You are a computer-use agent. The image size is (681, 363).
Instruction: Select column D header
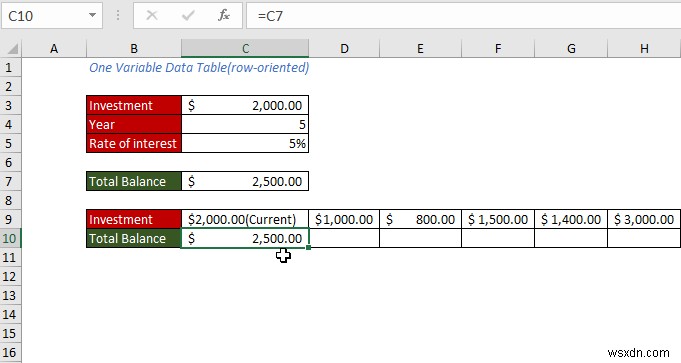[344, 49]
